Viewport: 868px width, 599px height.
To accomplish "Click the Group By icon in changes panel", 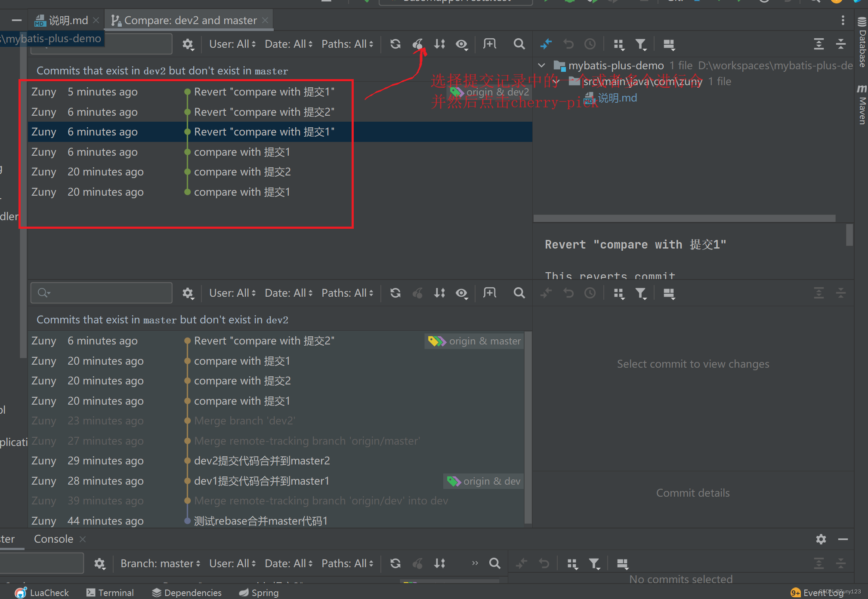I will click(619, 44).
